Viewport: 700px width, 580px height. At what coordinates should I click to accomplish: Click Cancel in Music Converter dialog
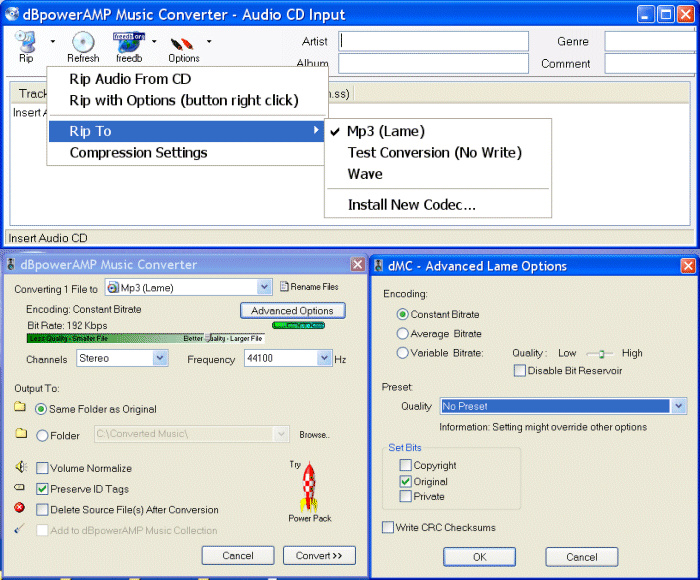(x=238, y=555)
